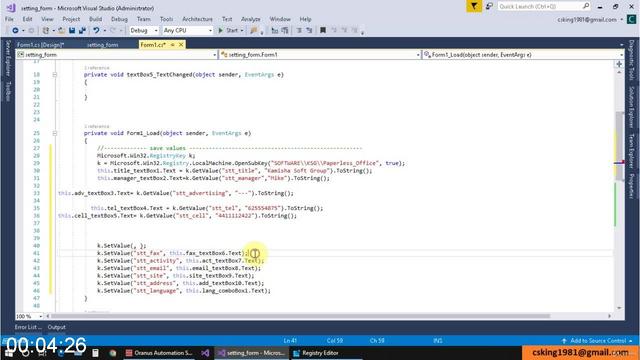
Task: Open the Edit menu
Action: click(27, 19)
